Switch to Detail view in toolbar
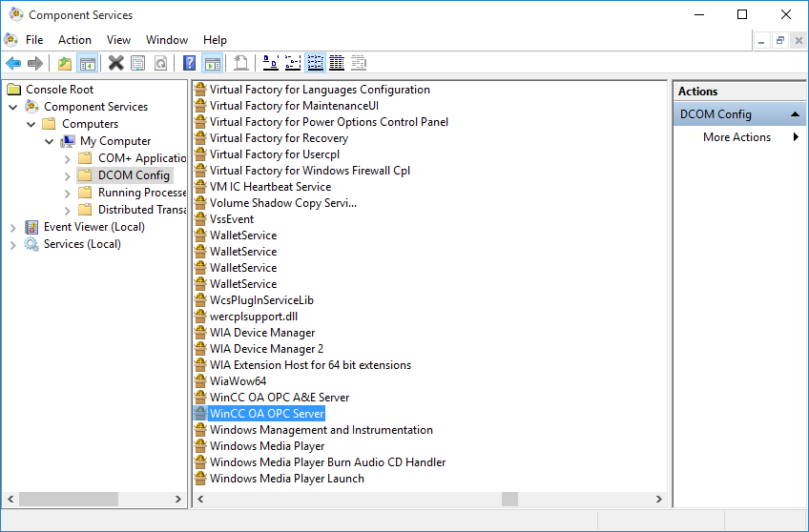This screenshot has width=809, height=532. pyautogui.click(x=337, y=63)
